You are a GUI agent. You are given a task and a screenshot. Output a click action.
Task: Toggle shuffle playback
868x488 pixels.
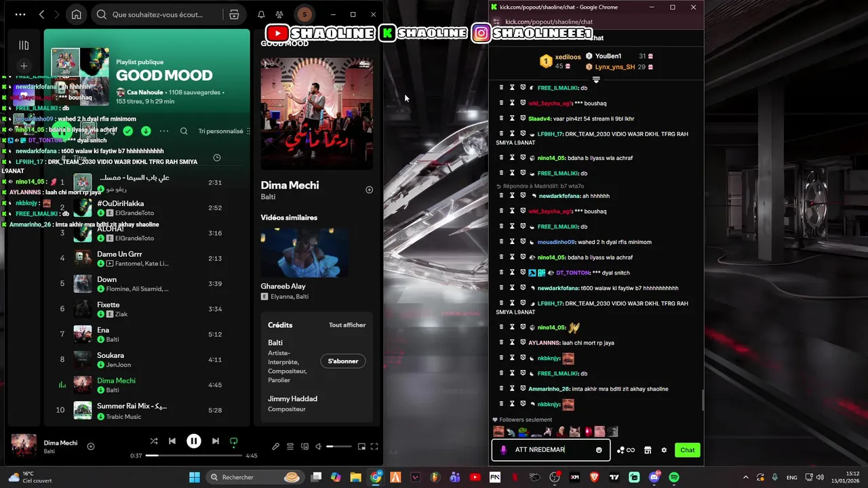[154, 441]
